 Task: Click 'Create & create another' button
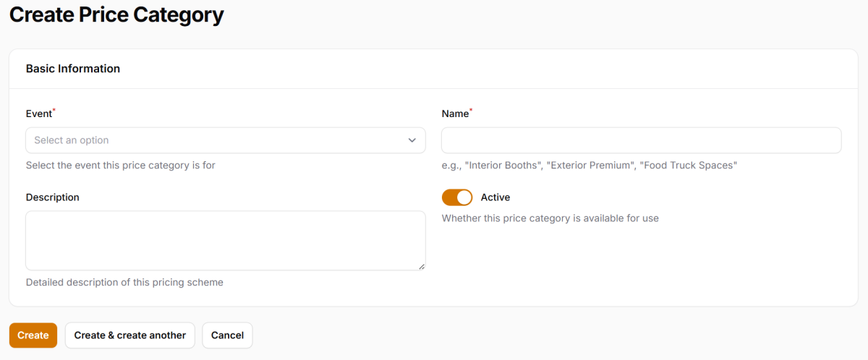tap(130, 335)
